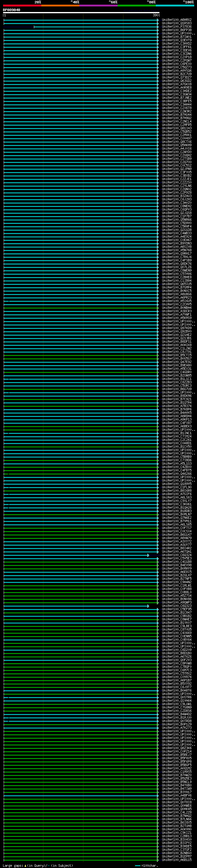This screenshot has width=197, height=868.
Task: Select the BP089040 query label
Action: tap(11, 10)
